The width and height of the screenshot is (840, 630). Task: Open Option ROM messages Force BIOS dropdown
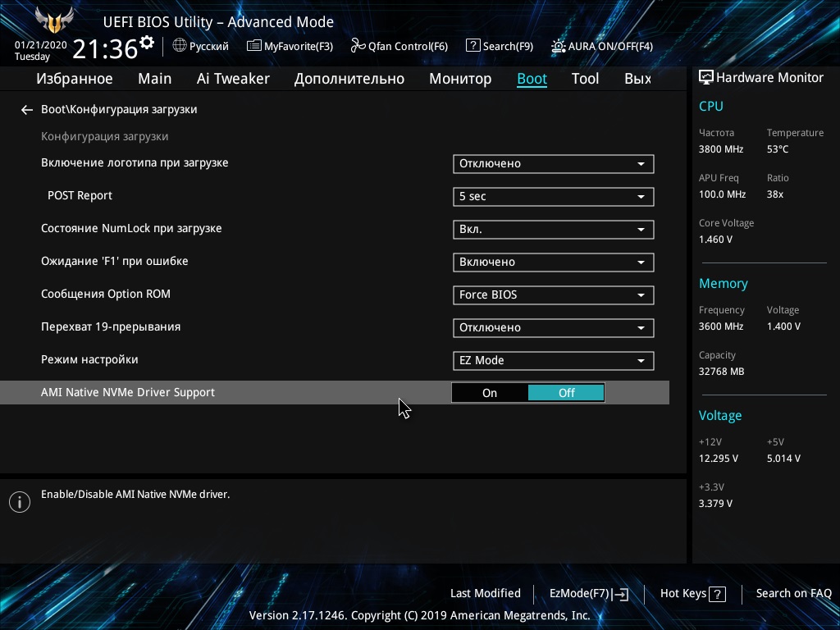click(554, 294)
